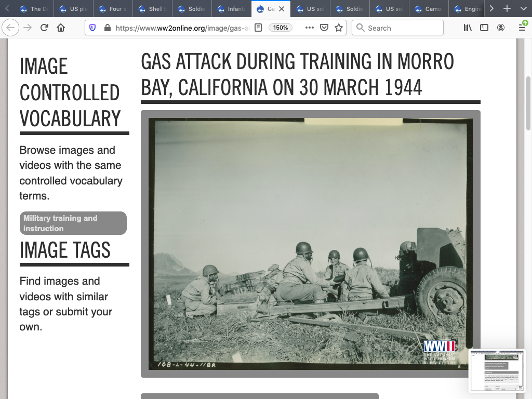The image size is (532, 399).
Task: Switch to the "Shell" tab
Action: (x=152, y=9)
